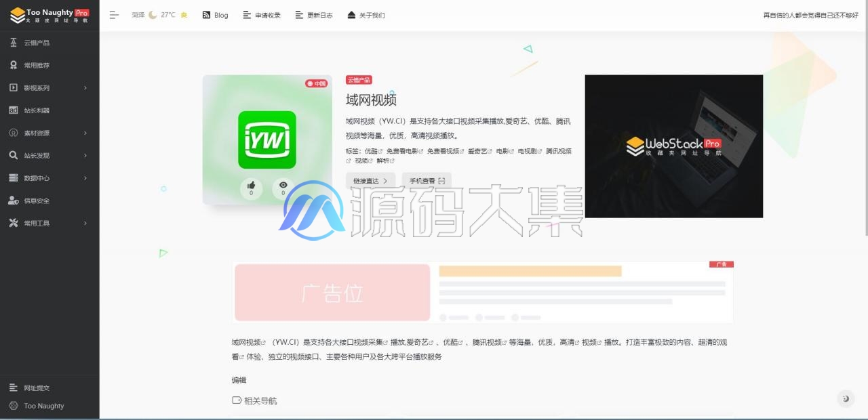Open the 数据中心 server icon
The height and width of the screenshot is (420, 868).
[x=14, y=178]
